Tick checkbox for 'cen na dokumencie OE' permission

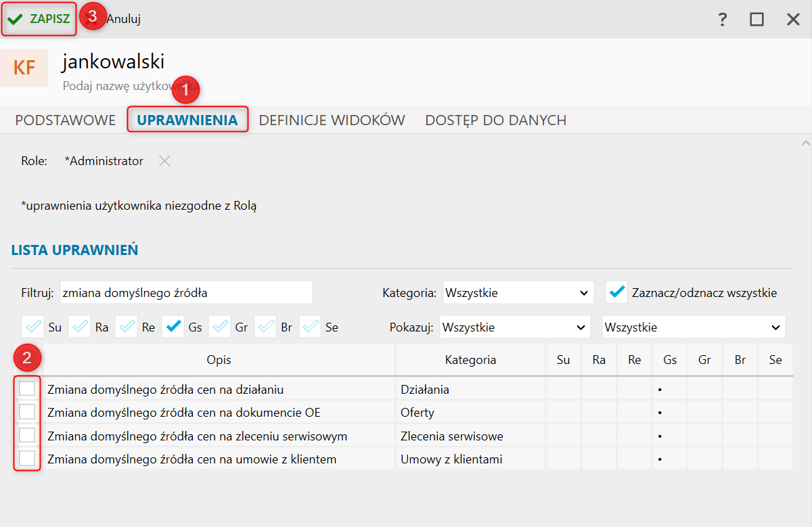(x=27, y=412)
